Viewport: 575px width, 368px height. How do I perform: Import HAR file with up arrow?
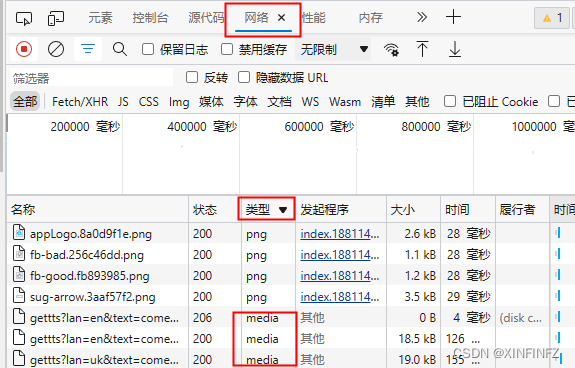pyautogui.click(x=422, y=49)
